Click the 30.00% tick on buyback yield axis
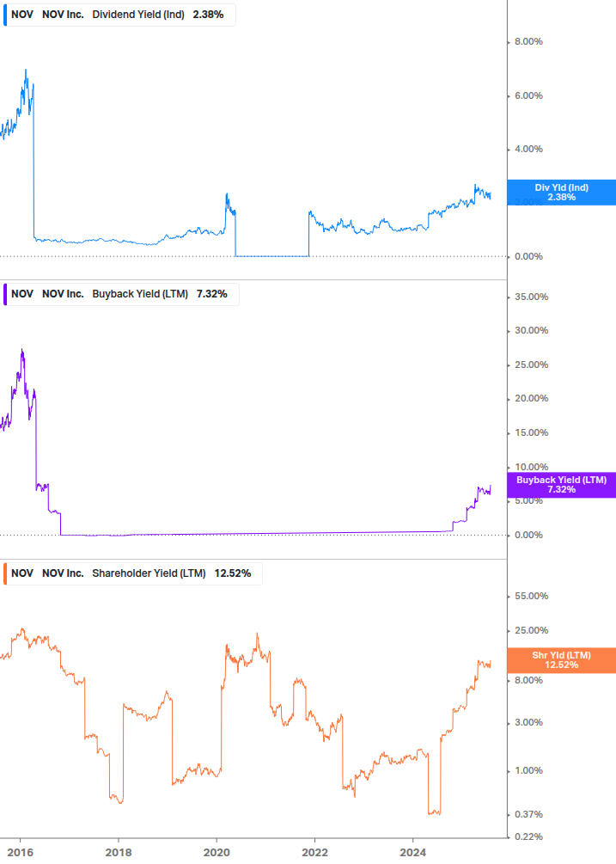The image size is (616, 864). coord(531,330)
